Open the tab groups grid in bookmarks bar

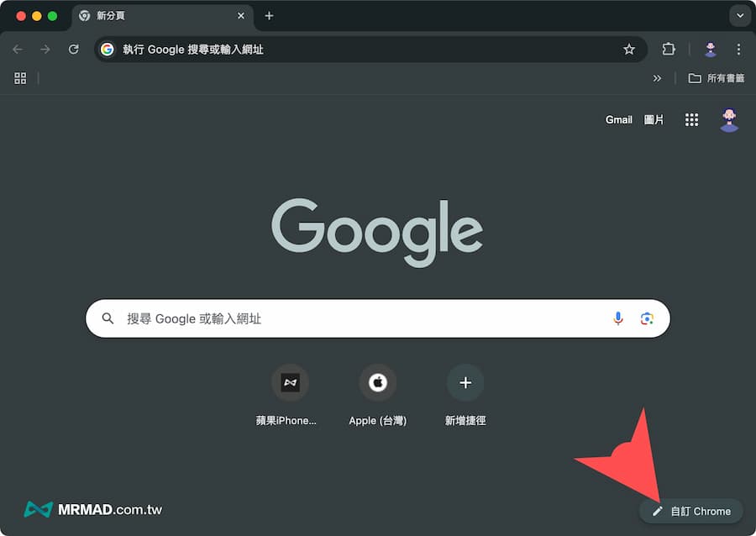[20, 78]
